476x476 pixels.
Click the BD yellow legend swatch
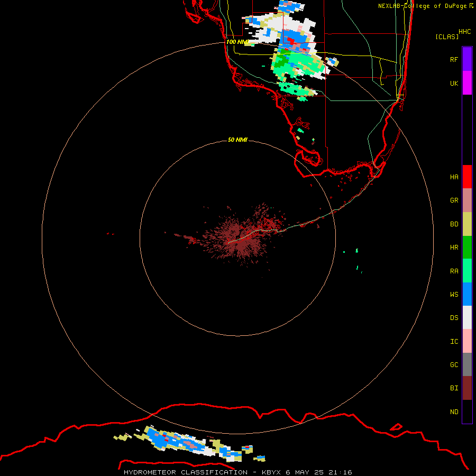pyautogui.click(x=467, y=224)
